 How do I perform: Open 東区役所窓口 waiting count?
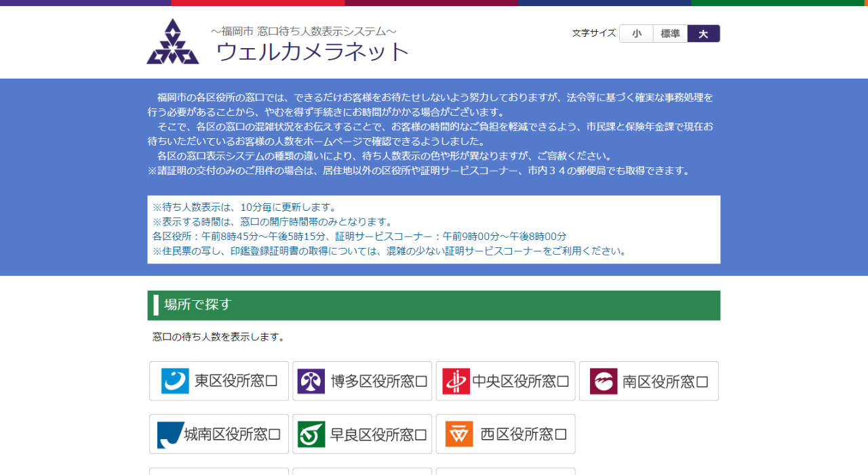(x=219, y=381)
